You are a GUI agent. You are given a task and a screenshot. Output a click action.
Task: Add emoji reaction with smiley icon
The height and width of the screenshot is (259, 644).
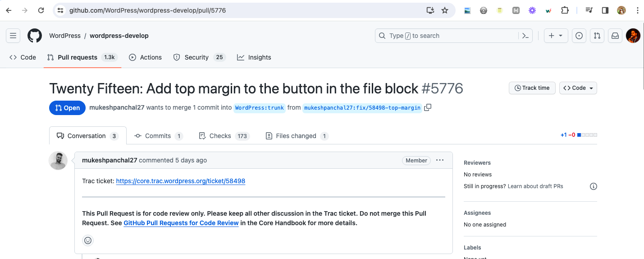coord(88,240)
